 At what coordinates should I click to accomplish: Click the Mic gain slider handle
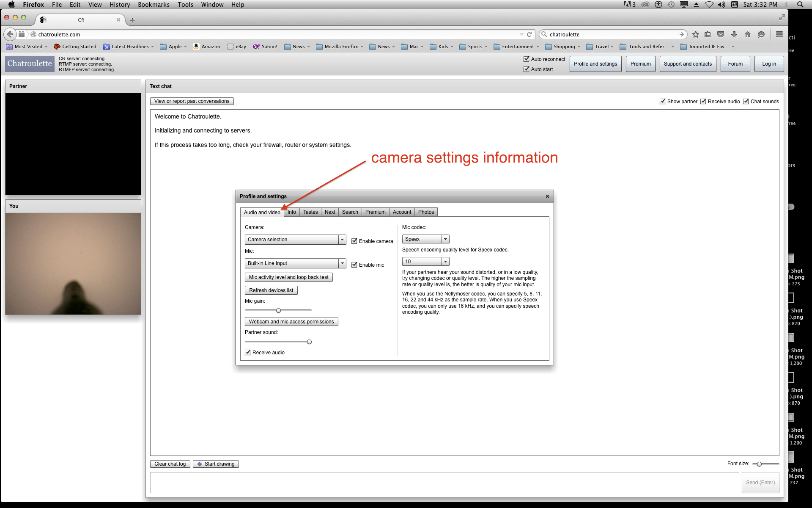click(x=278, y=310)
